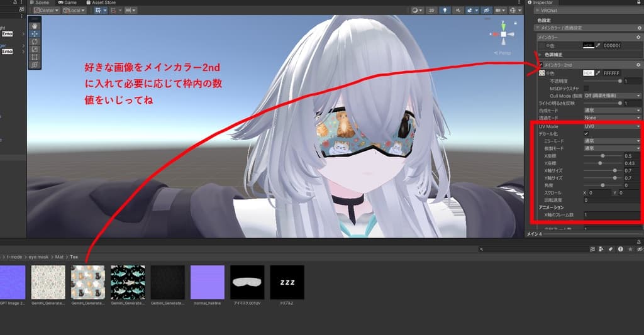
Task: Toggle scene lighting bulb icon
Action: (446, 11)
